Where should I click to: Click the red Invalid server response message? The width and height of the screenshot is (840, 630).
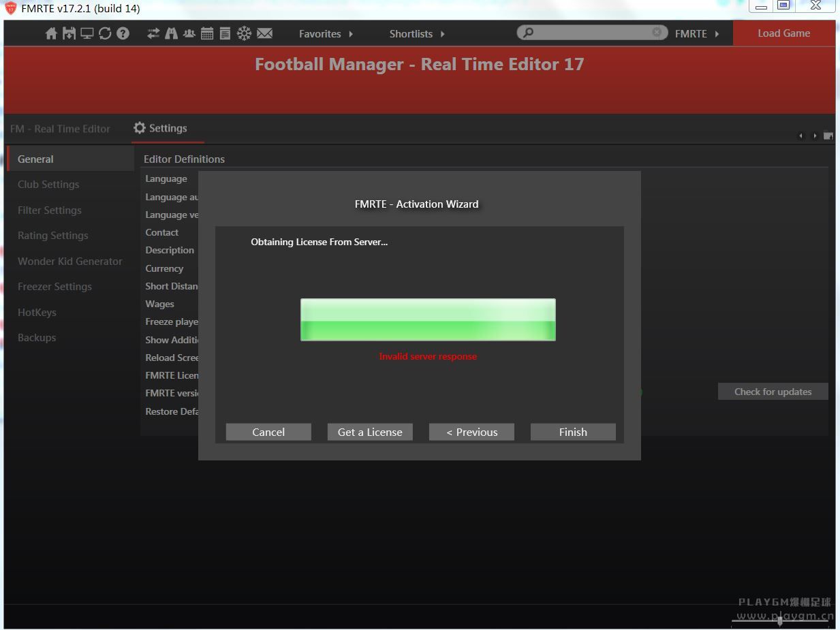(x=428, y=356)
